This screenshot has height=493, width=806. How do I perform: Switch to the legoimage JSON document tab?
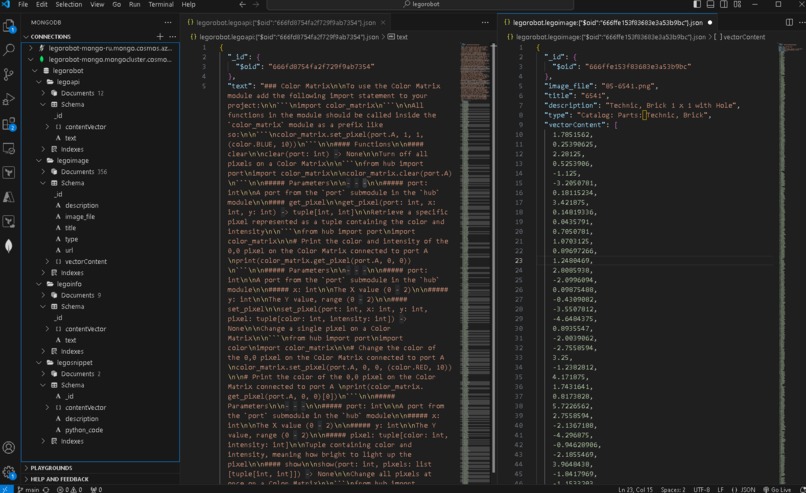coord(607,23)
